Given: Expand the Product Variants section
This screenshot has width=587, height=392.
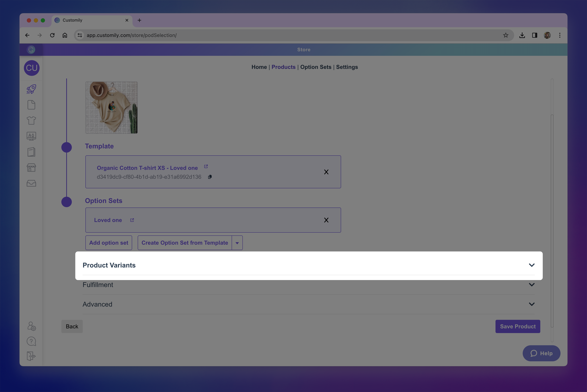Looking at the screenshot, I should pos(532,265).
